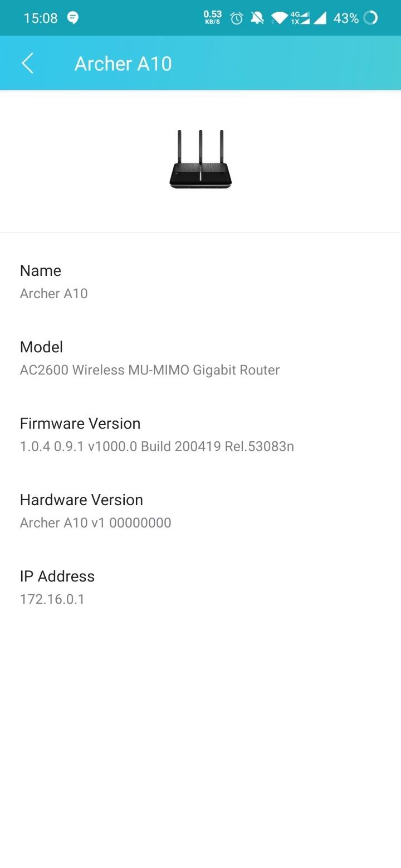Select the Archer A10 v1 hardware value

click(96, 522)
